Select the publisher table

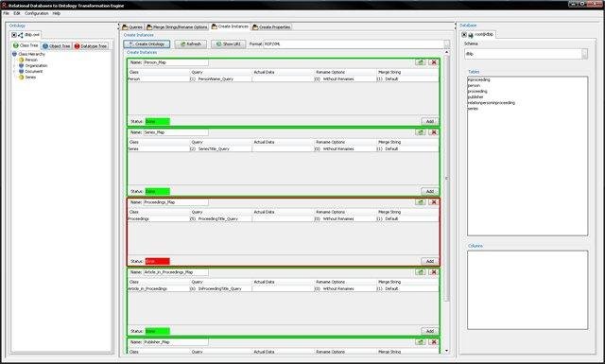point(475,96)
